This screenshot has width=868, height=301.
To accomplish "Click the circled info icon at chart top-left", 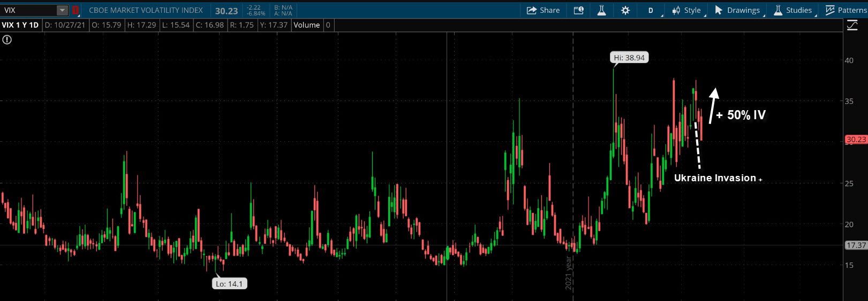I will (6, 40).
